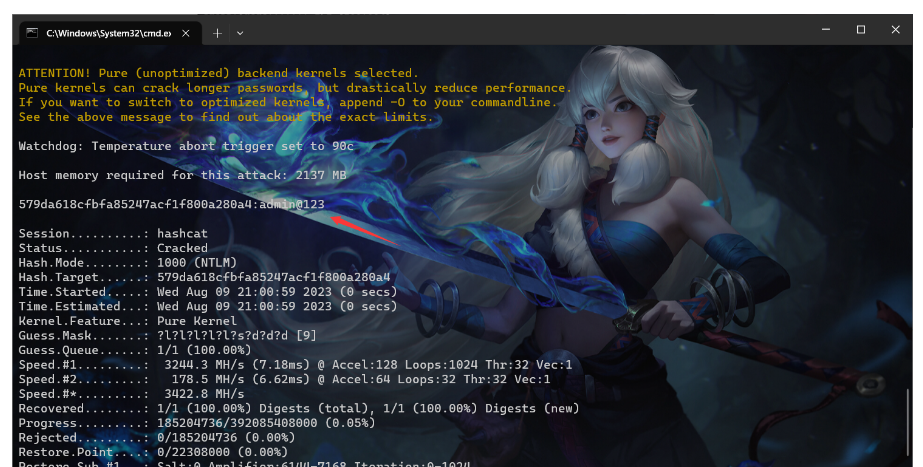The width and height of the screenshot is (923, 467).
Task: Click 'Pure kernels can crack longer passwords' line
Action: pyautogui.click(x=296, y=88)
